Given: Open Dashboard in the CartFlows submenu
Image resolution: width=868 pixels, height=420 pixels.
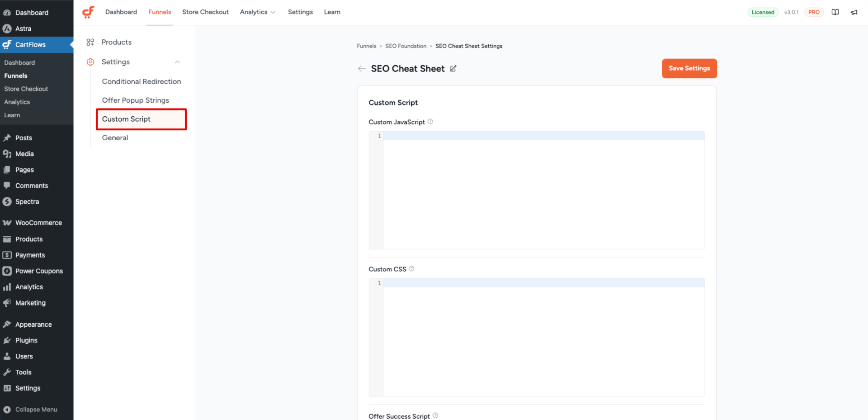Looking at the screenshot, I should point(19,62).
